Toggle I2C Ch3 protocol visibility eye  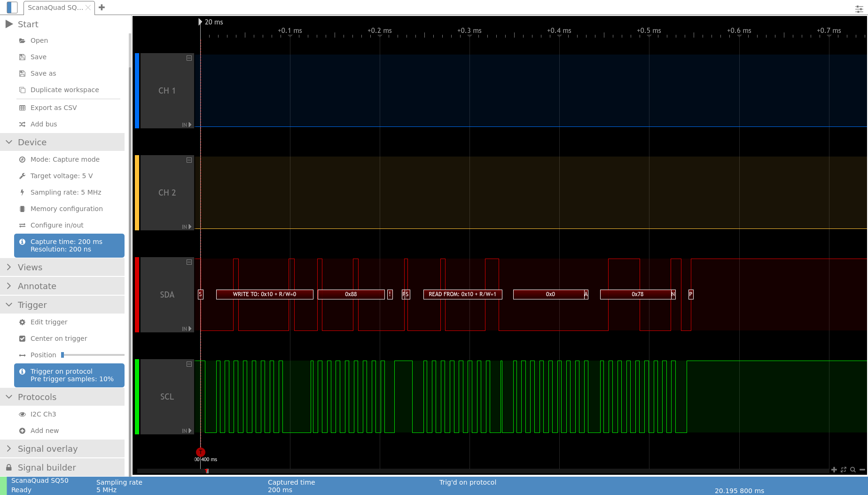click(22, 414)
